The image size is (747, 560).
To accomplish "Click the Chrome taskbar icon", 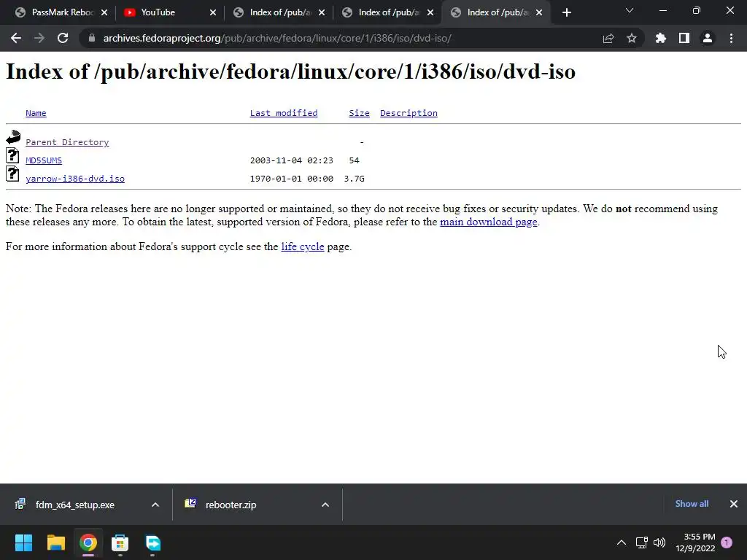I will [x=88, y=542].
